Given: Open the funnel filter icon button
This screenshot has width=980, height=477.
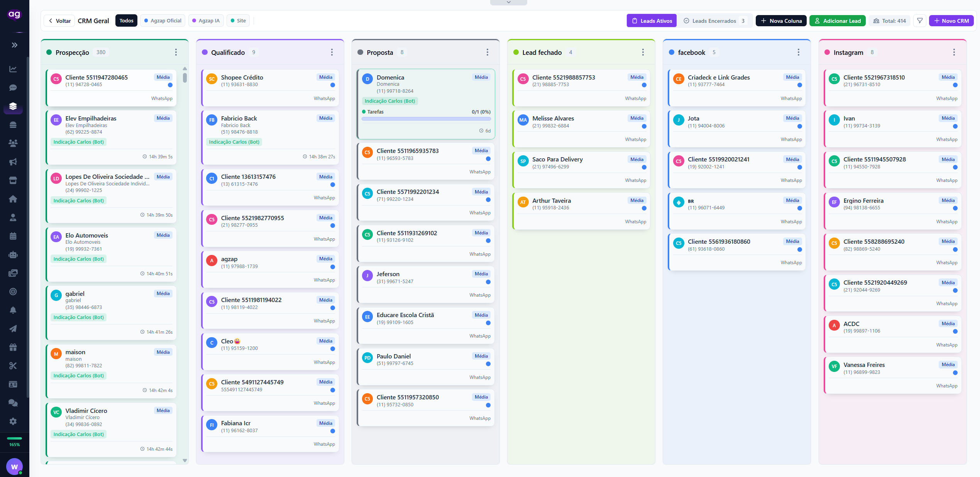Looking at the screenshot, I should (920, 21).
